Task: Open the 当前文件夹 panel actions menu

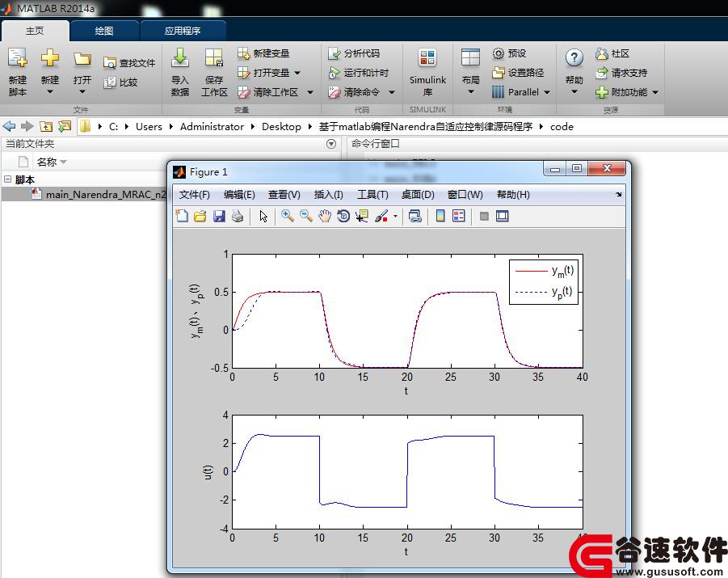Action: (x=331, y=144)
